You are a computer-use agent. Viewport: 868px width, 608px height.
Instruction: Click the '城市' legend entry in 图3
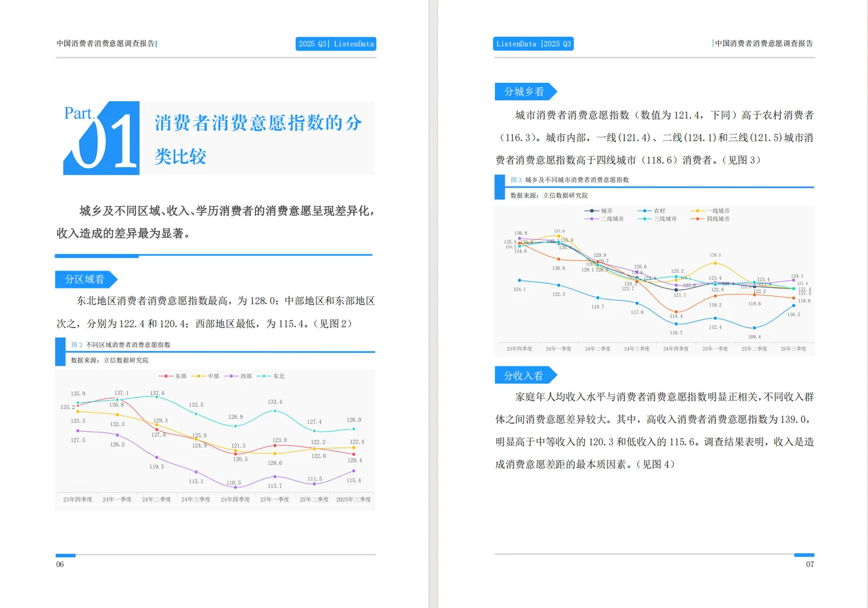coord(599,211)
